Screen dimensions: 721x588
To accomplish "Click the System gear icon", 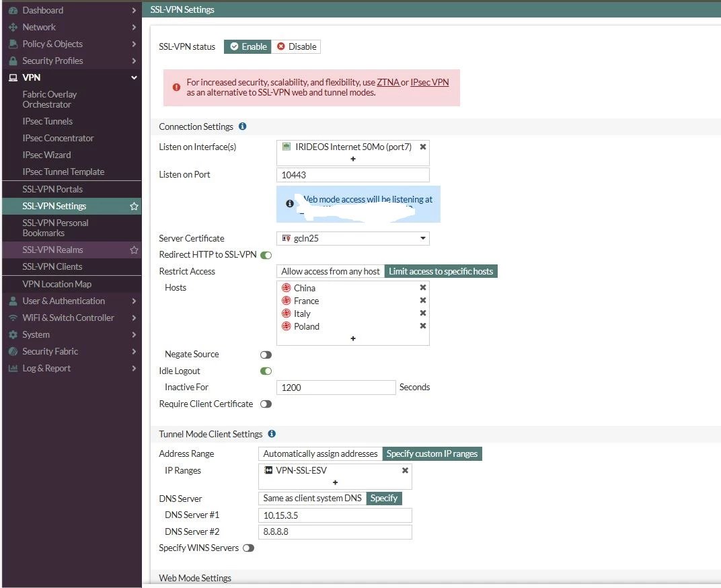I will pos(13,334).
